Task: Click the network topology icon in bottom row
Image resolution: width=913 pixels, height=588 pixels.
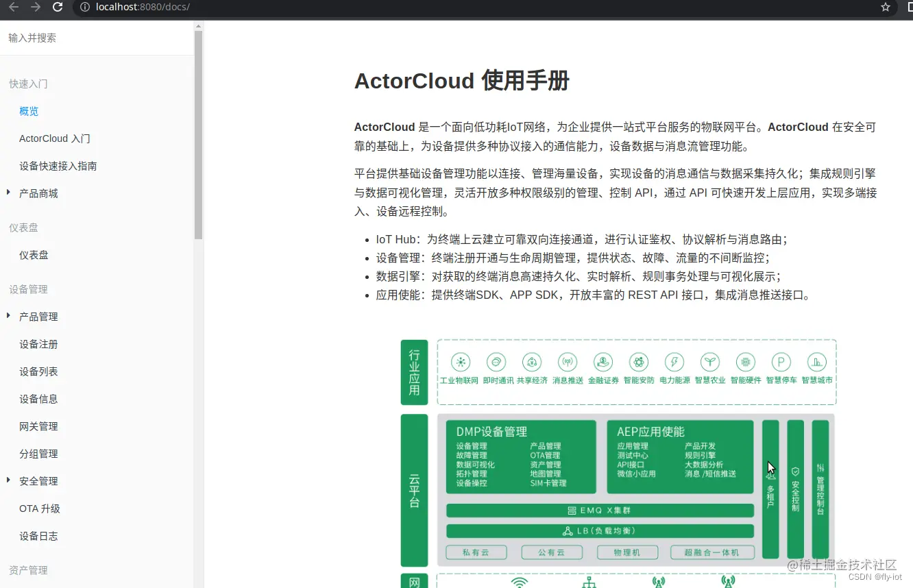Action: pyautogui.click(x=589, y=583)
